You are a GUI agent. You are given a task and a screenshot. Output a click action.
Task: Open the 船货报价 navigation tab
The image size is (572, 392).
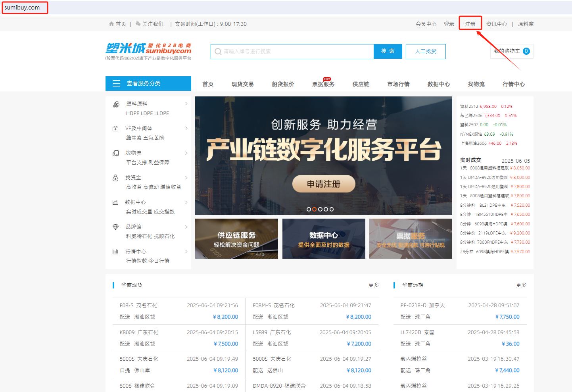click(x=283, y=84)
